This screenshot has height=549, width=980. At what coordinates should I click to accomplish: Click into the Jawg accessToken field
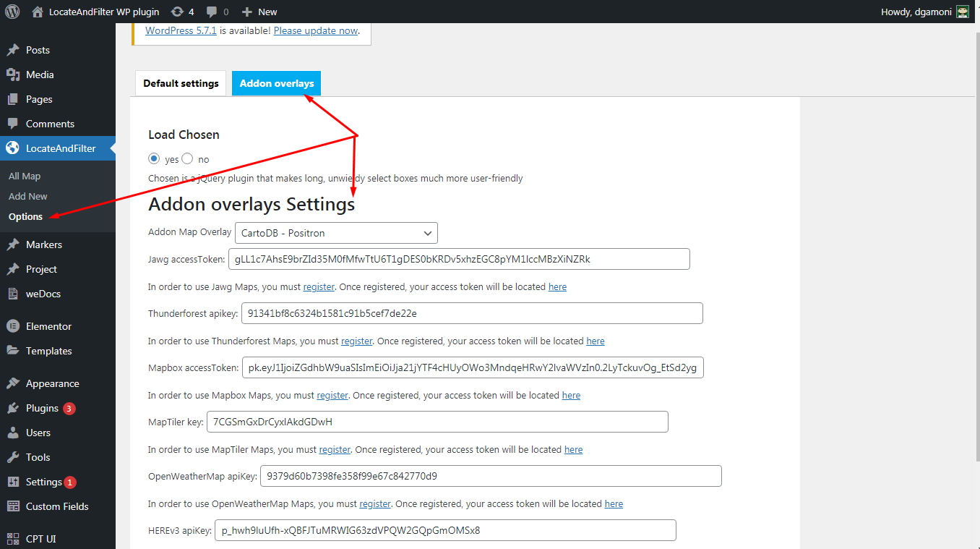tap(458, 259)
